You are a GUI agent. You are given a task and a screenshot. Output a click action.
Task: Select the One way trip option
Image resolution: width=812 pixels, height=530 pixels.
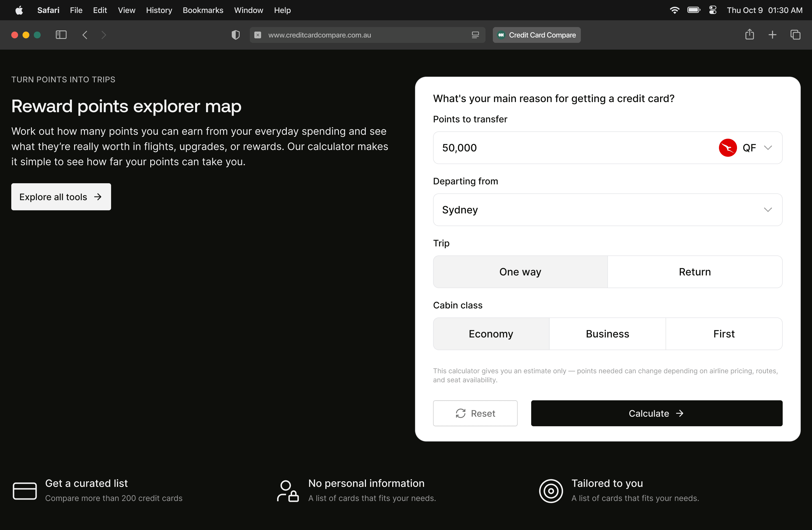pyautogui.click(x=520, y=272)
